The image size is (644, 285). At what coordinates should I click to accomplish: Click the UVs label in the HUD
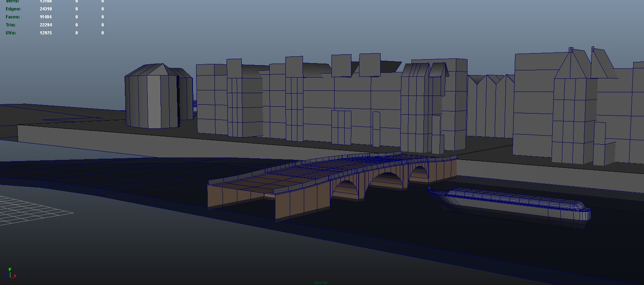click(x=11, y=33)
